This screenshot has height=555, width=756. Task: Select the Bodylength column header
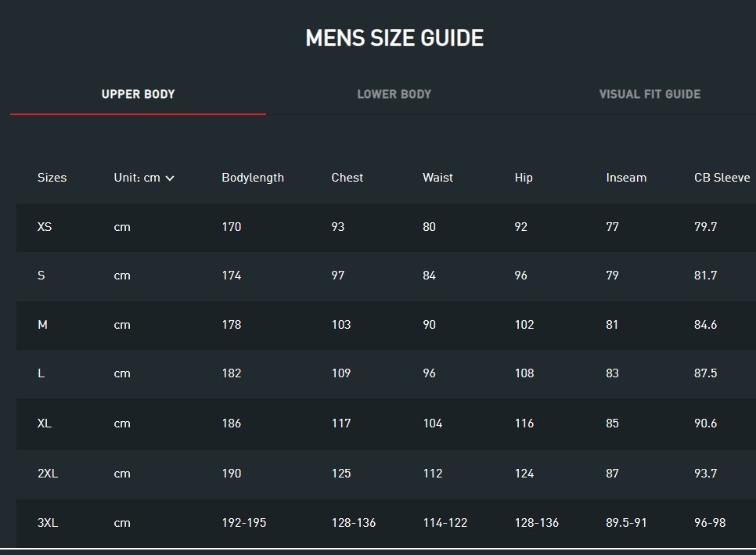click(x=252, y=178)
